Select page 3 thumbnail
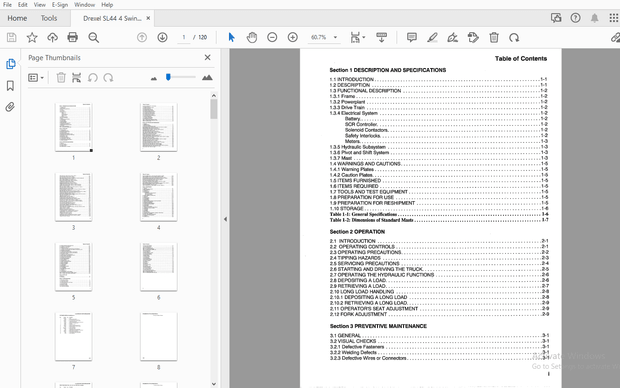Screen dimensions: 620x388 74,197
